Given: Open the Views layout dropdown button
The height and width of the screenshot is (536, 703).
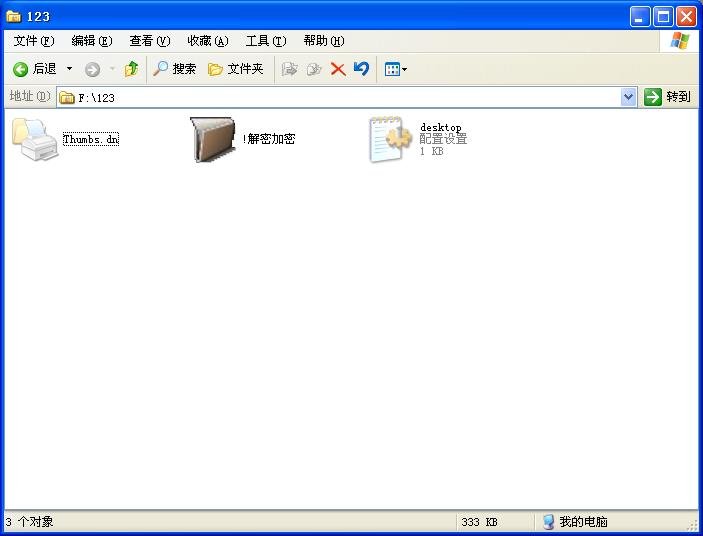Looking at the screenshot, I should [396, 69].
